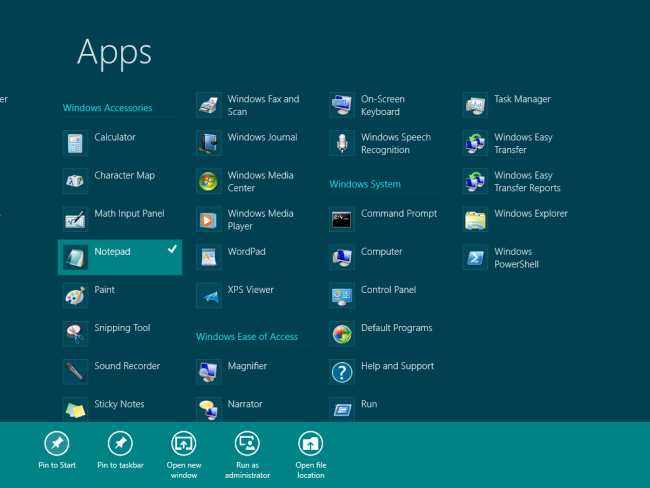Click the 'Command Prompt' text label
Image resolution: width=650 pixels, height=488 pixels.
pyautogui.click(x=399, y=214)
